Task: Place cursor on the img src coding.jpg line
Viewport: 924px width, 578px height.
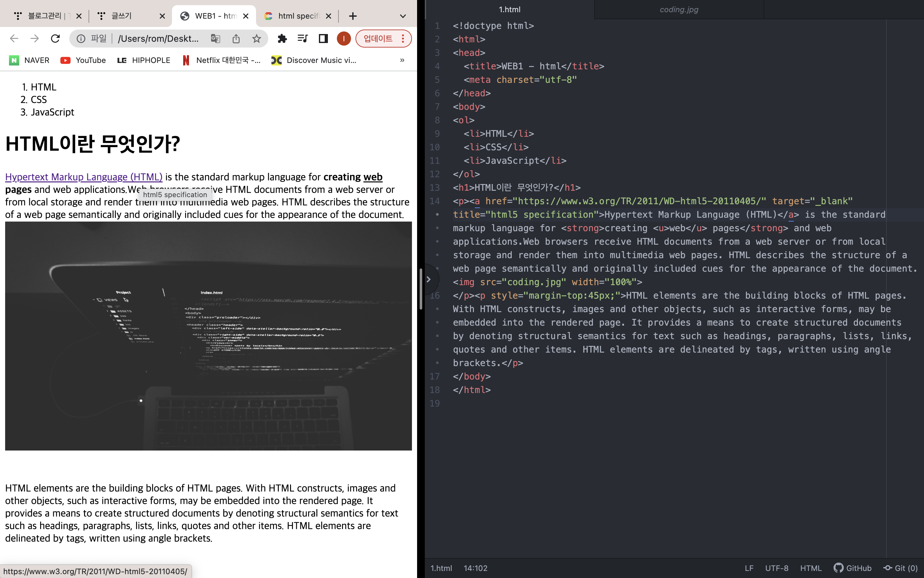Action: tap(548, 282)
